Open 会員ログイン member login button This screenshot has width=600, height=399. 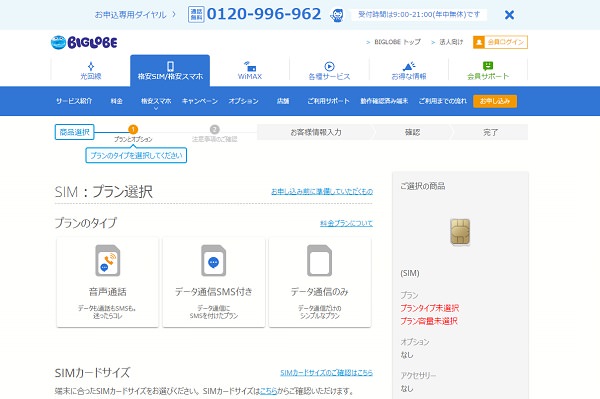pos(500,42)
